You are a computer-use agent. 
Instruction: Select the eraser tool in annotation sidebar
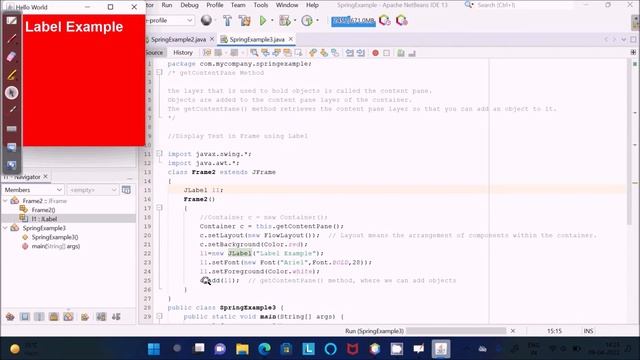11,56
